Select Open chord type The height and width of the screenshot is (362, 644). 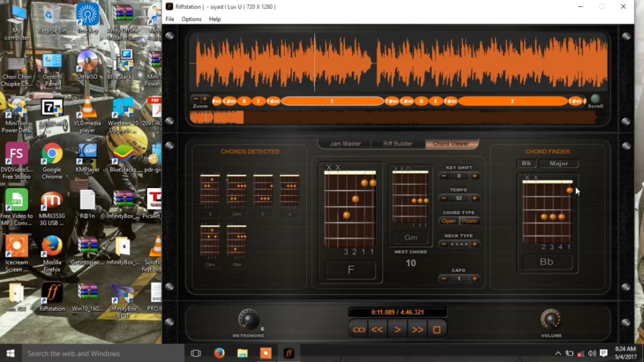(448, 221)
